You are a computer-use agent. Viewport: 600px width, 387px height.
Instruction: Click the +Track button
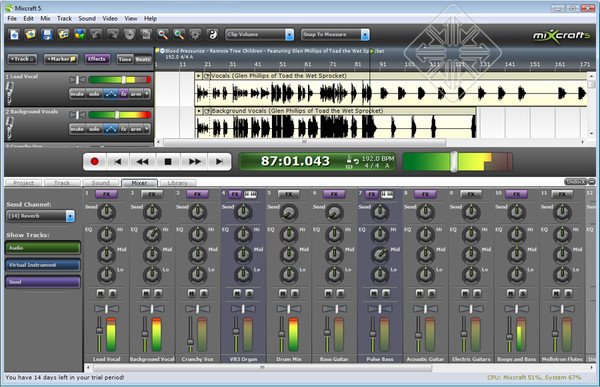[x=23, y=59]
